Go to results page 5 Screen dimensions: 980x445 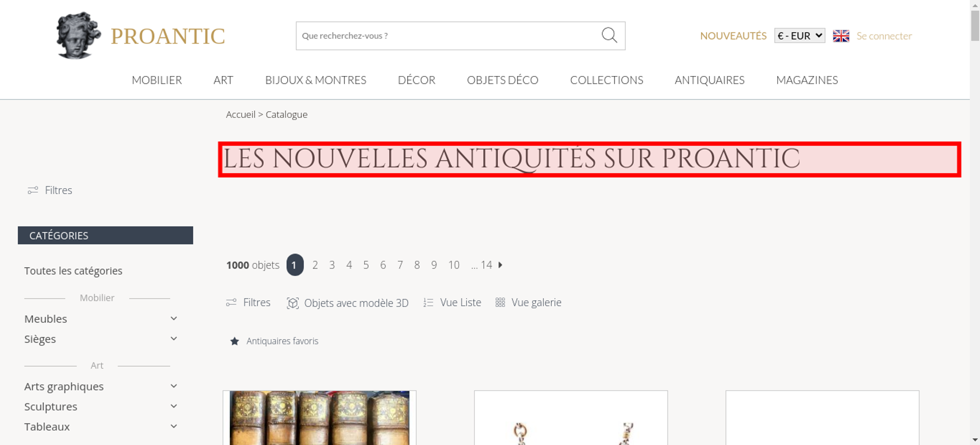[x=366, y=265]
